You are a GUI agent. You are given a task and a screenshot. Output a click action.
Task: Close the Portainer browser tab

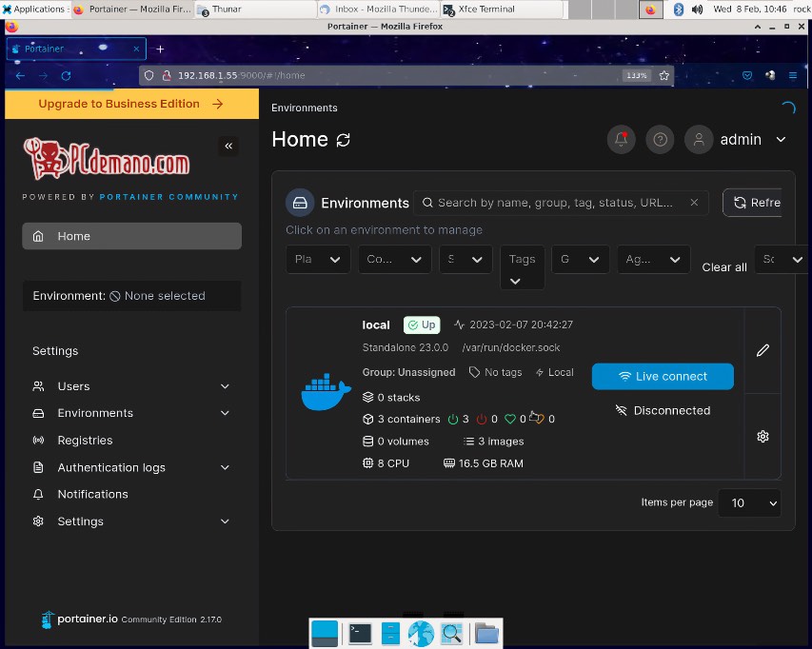[136, 49]
